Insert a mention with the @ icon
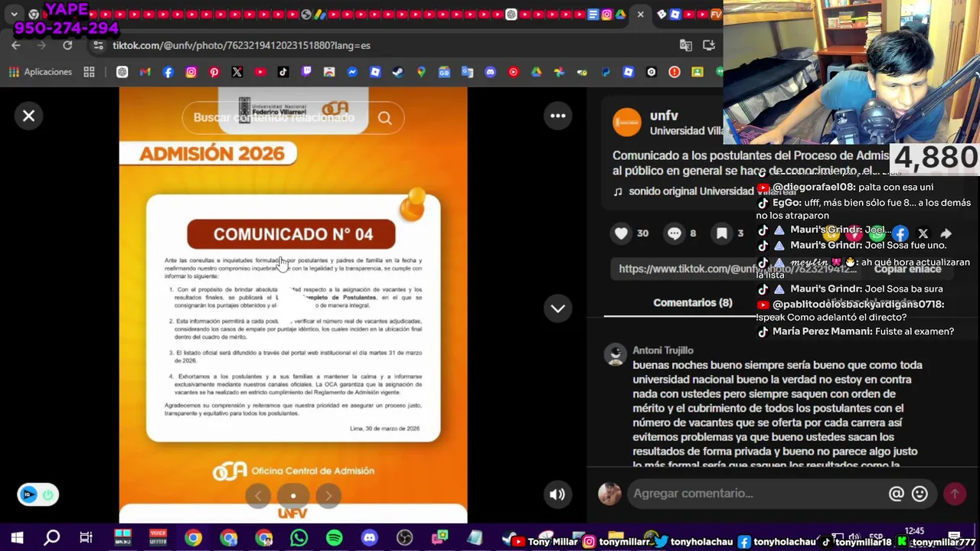The image size is (980, 551). coord(897,494)
